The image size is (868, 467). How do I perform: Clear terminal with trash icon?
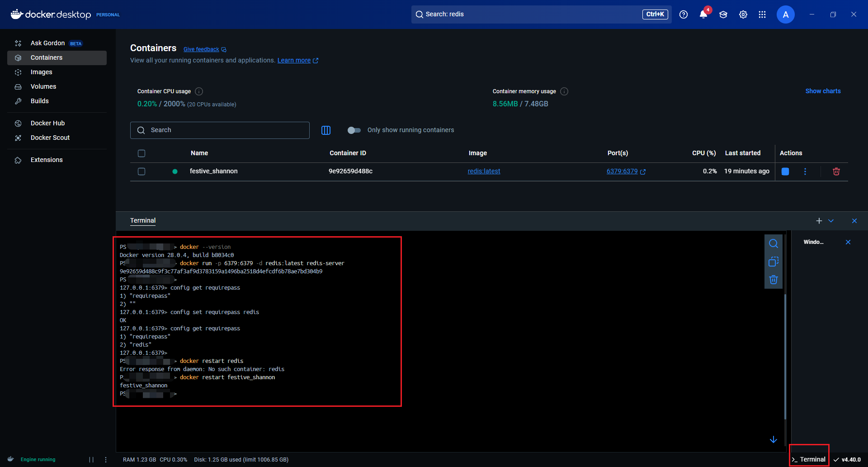[x=773, y=280]
